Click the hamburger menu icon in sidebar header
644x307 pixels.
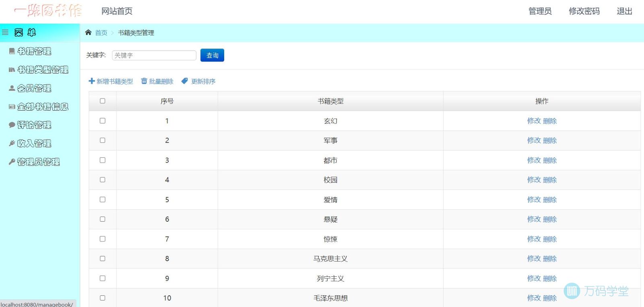coord(5,32)
